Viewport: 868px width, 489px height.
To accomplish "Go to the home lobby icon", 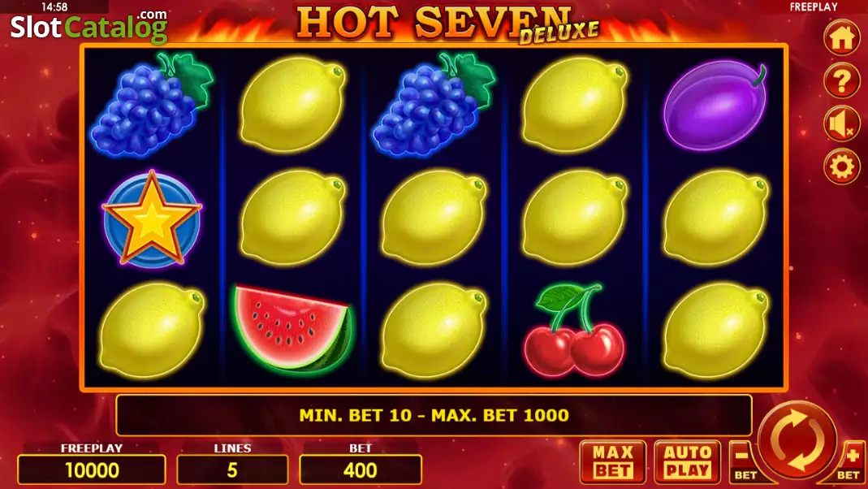I will [x=841, y=37].
